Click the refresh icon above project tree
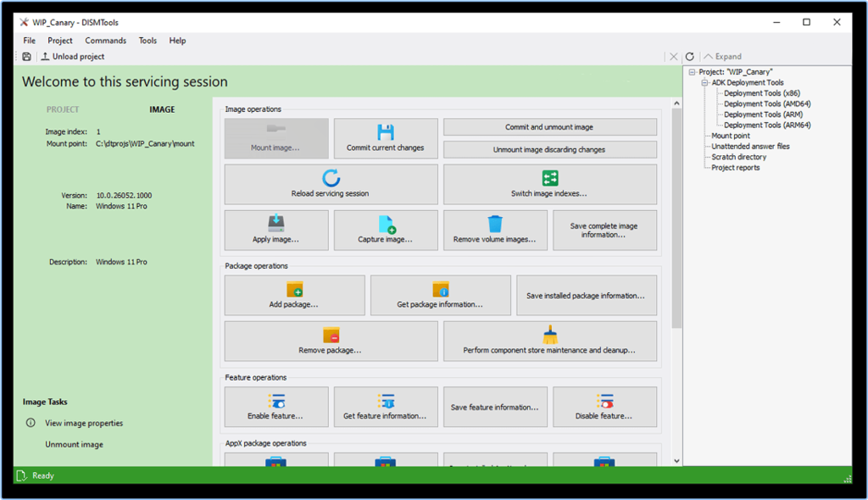Screen dimensions: 868x500 [x=690, y=57]
